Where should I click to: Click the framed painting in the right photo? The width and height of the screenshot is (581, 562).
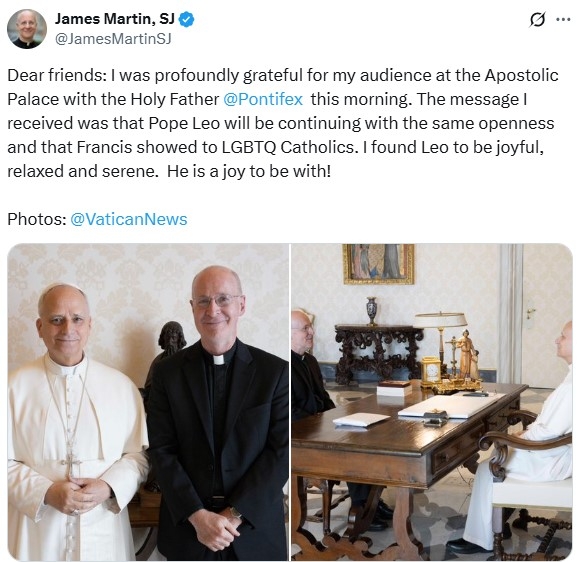click(x=378, y=263)
